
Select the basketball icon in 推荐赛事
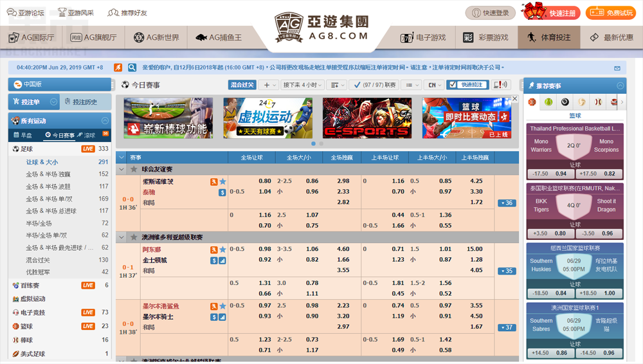click(532, 102)
